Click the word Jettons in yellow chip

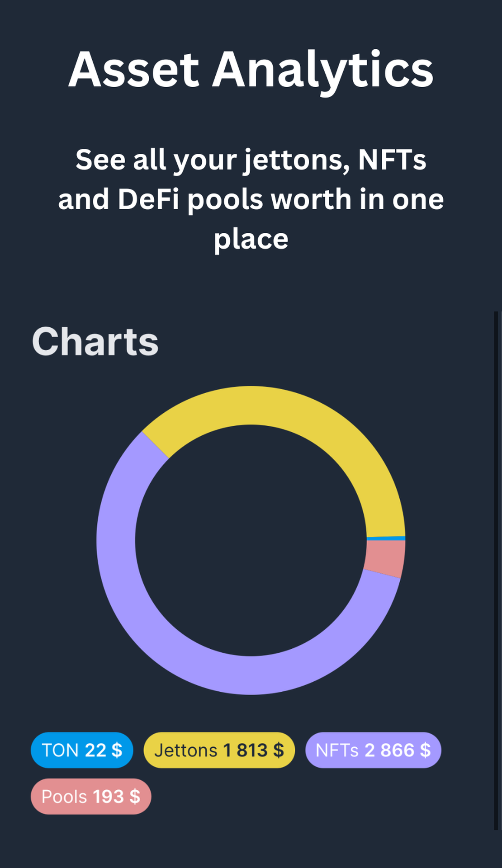pyautogui.click(x=186, y=750)
